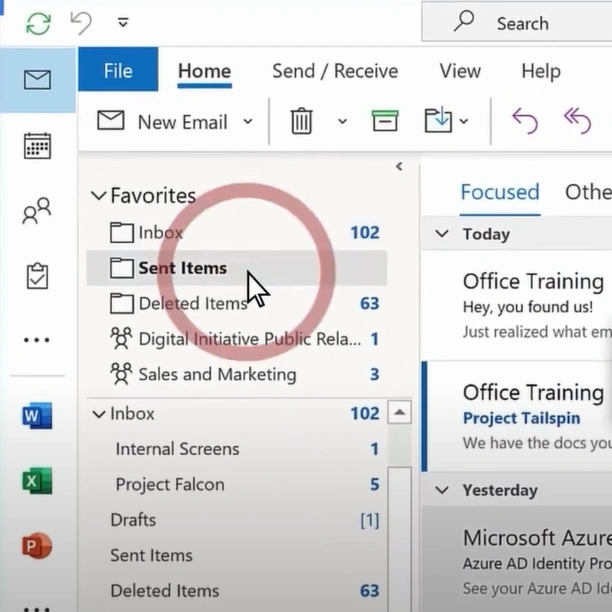
Task: Click the Reply All double-arrow icon
Action: tap(578, 121)
